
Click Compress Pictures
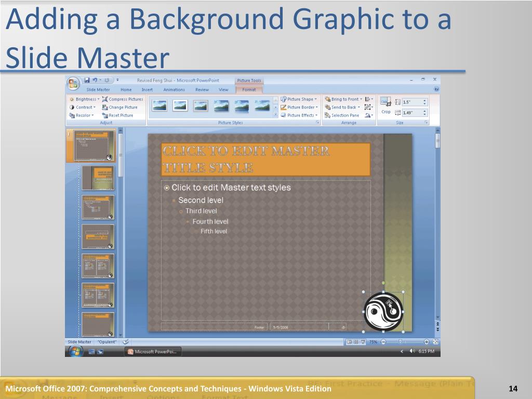point(123,99)
